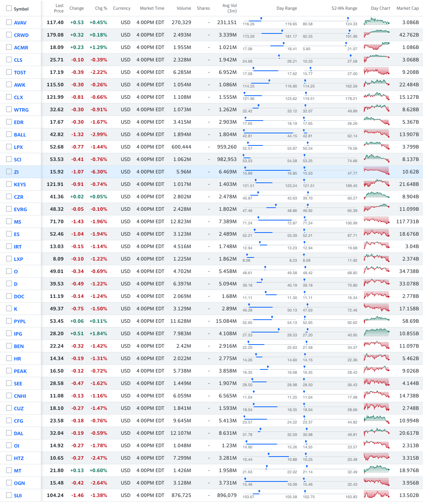Screen dimensions: 423x504
Task: Open the LXP ticker link
Action: (x=18, y=259)
